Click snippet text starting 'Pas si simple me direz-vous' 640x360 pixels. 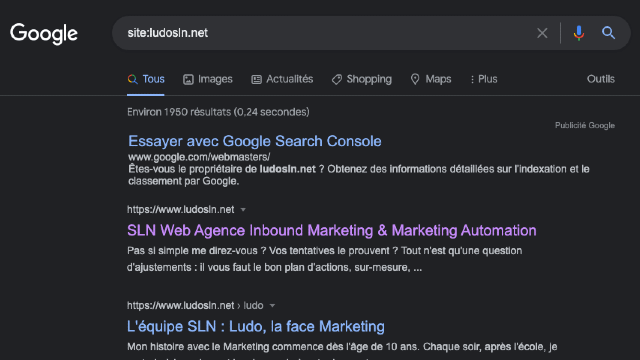pyautogui.click(x=324, y=259)
